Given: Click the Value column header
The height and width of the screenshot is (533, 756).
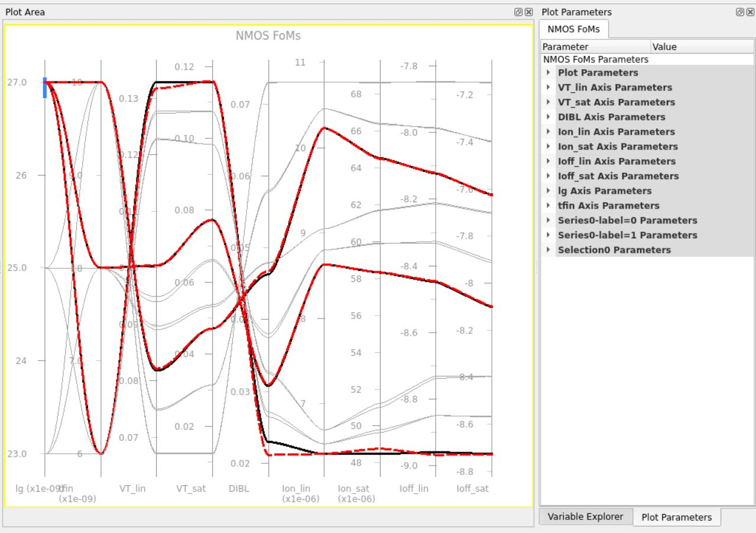Looking at the screenshot, I should pyautogui.click(x=701, y=47).
